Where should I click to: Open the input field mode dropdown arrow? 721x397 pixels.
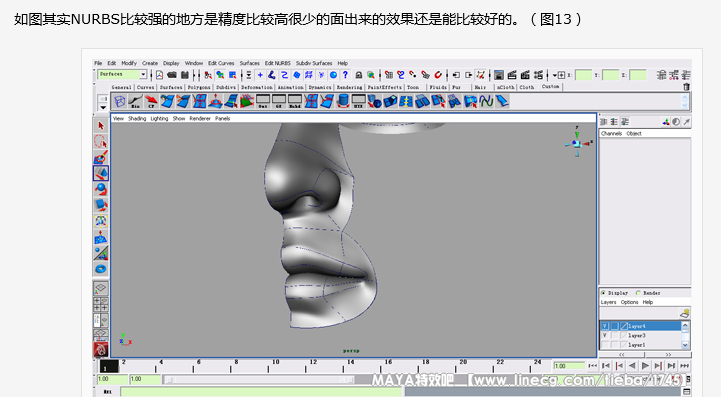point(555,75)
